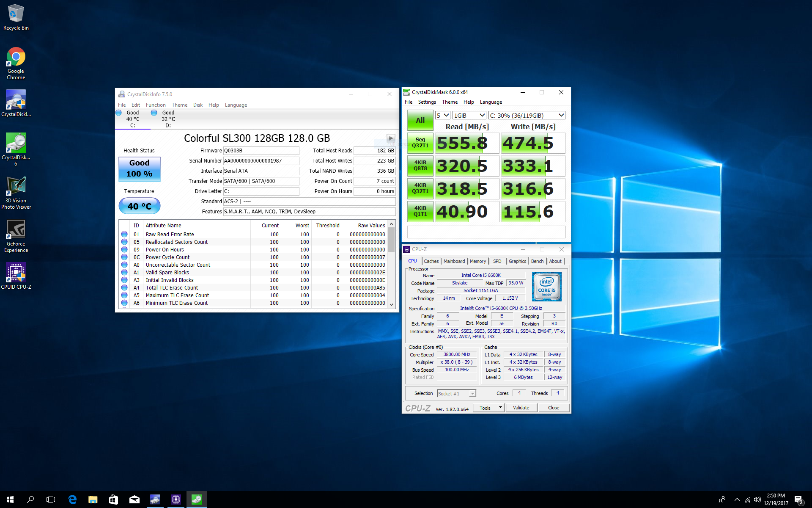The height and width of the screenshot is (508, 812).
Task: Open File menu in CrystalDiskInfo
Action: point(122,105)
